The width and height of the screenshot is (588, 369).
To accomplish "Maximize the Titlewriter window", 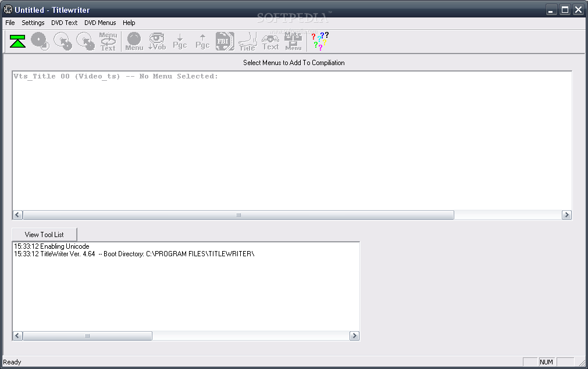I will tap(565, 10).
